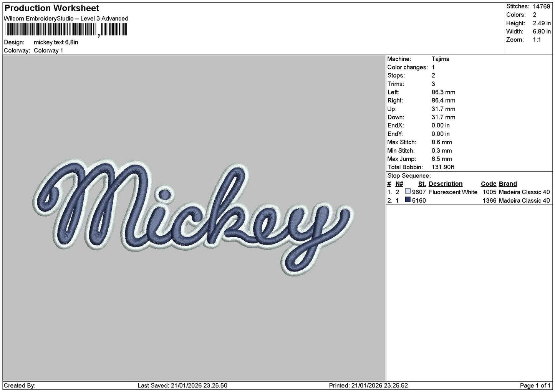Click the Right value 86.4 mm
This screenshot has height=392, width=555.
coord(443,101)
